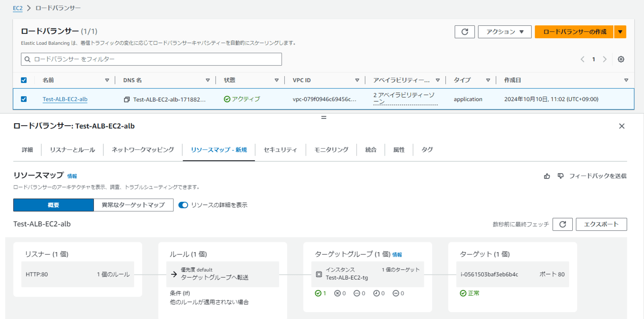This screenshot has height=319, width=644.
Task: Go to EC2 breadcrumb link
Action: (x=18, y=8)
